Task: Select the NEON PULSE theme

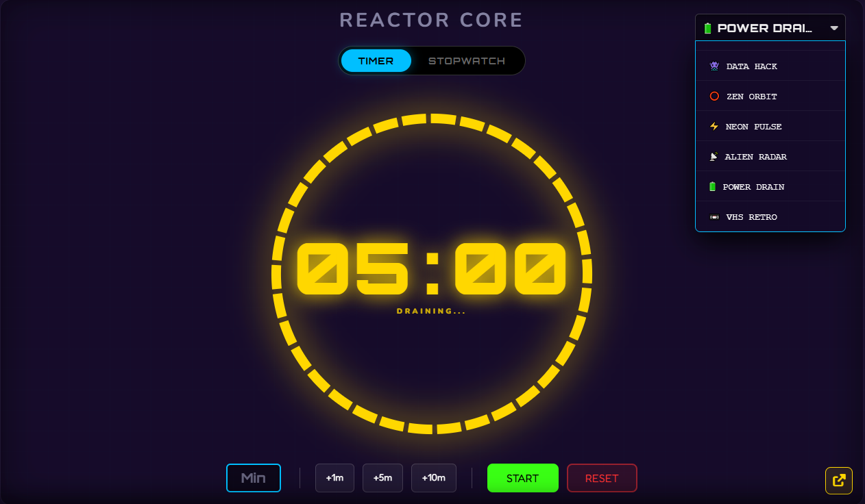Action: point(753,126)
